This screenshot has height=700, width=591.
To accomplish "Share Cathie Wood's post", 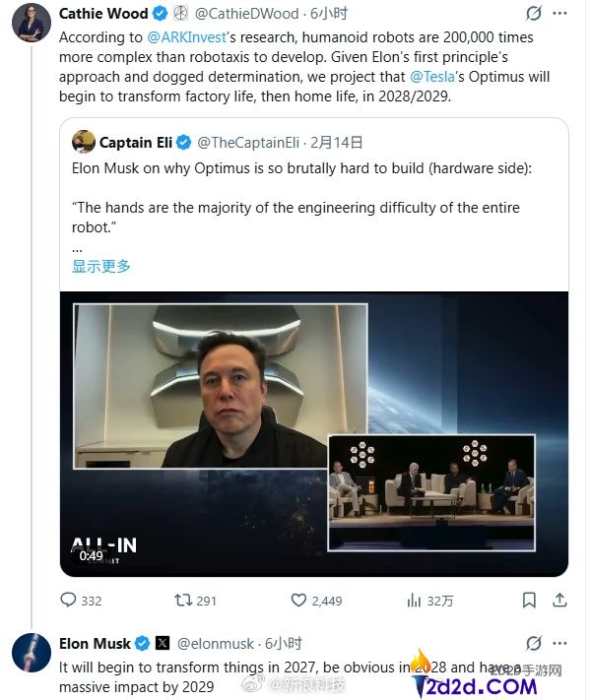I will point(560,600).
